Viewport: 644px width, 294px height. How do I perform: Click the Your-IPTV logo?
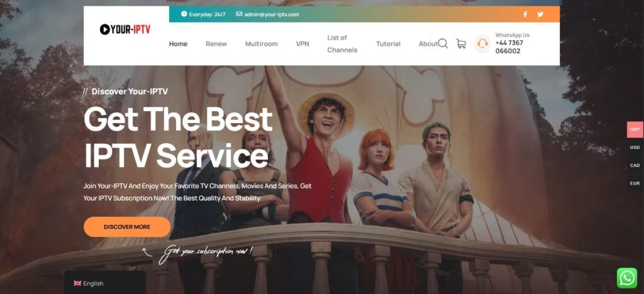(x=125, y=29)
